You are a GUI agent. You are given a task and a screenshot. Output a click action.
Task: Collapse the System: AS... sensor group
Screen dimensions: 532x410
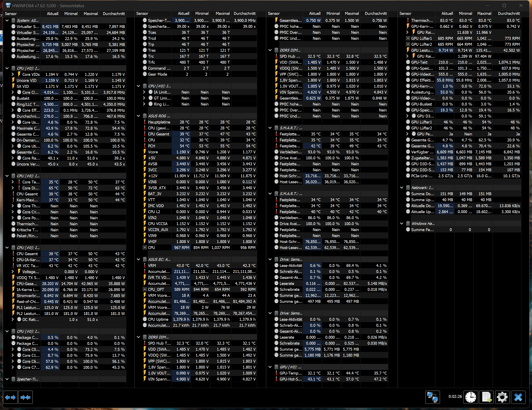click(x=7, y=20)
